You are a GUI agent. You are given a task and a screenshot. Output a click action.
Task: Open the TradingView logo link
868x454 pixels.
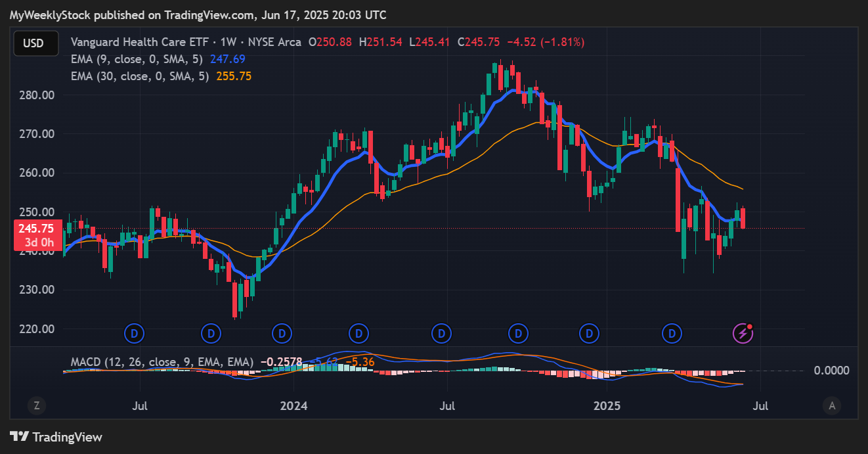click(x=56, y=437)
